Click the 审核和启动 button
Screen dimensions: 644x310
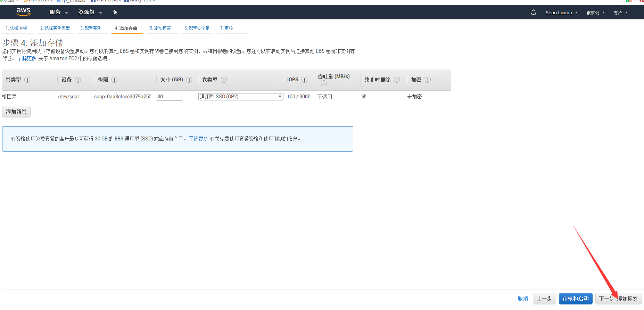(x=575, y=299)
